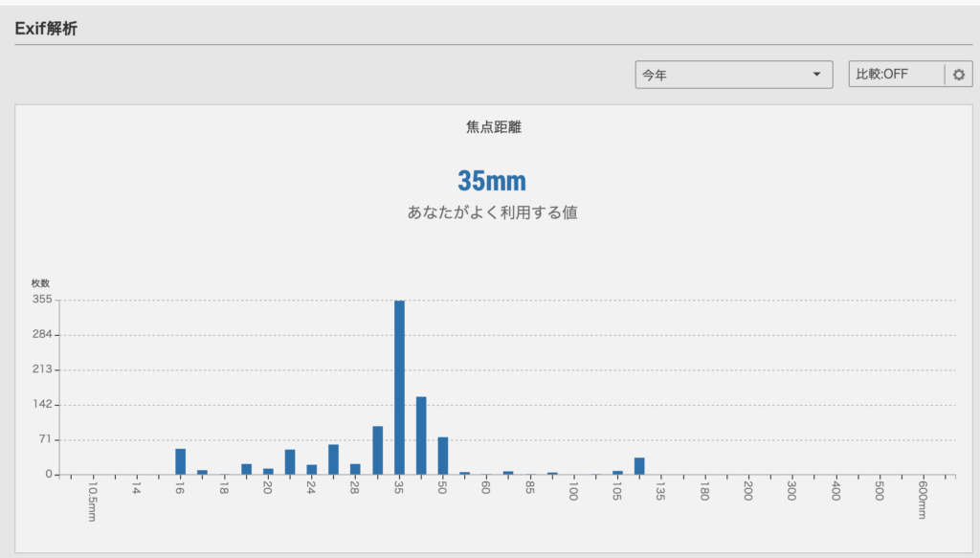The image size is (980, 558).
Task: Click the bar above the 24 label
Action: click(311, 469)
